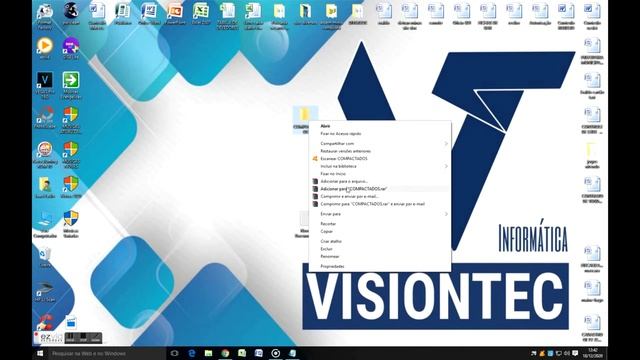The width and height of the screenshot is (640, 360).
Task: Expand the Compartilhar com submenu arrow
Action: 446,144
